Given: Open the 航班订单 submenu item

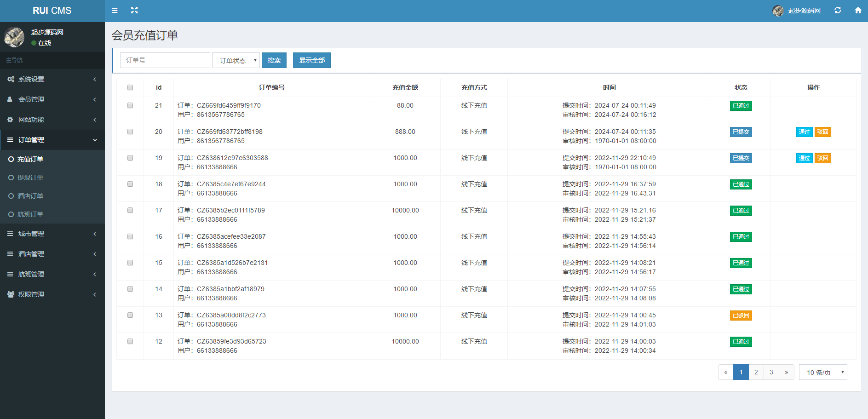Looking at the screenshot, I should 30,214.
